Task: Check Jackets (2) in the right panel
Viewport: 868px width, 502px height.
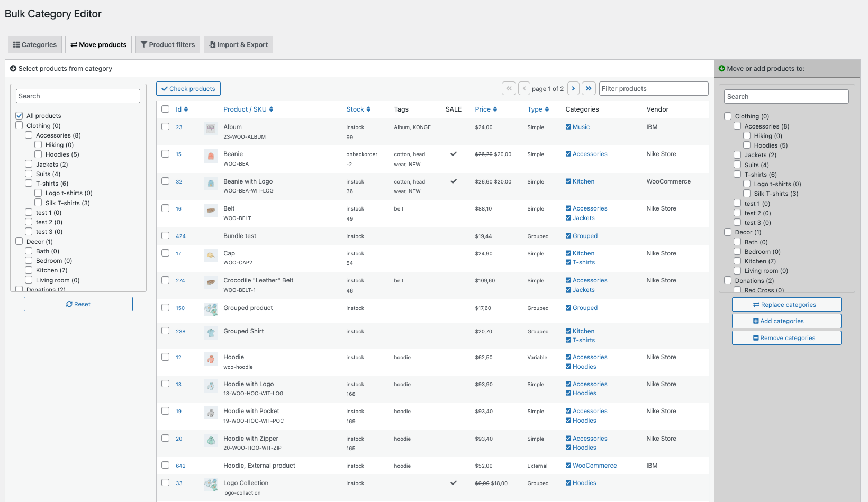Action: [x=737, y=154]
